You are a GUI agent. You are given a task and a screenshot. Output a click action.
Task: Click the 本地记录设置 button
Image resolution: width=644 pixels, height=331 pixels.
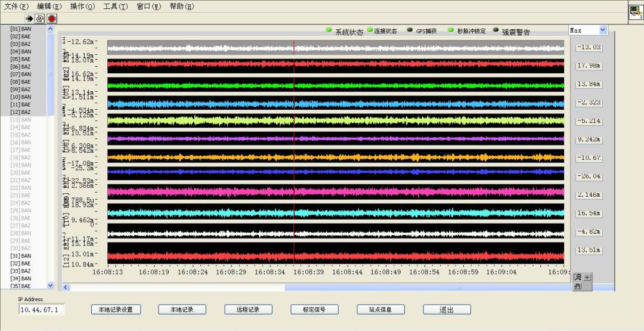tap(116, 310)
